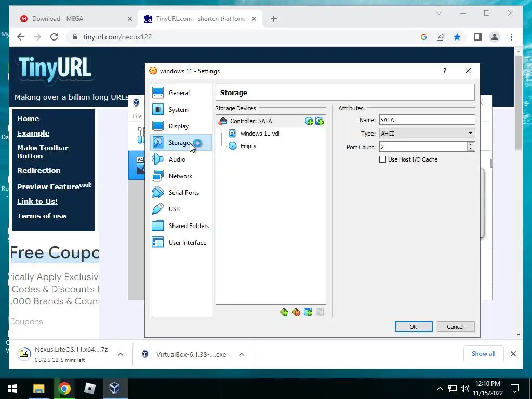Expand options for Nexus.LiteOS download

click(x=121, y=354)
